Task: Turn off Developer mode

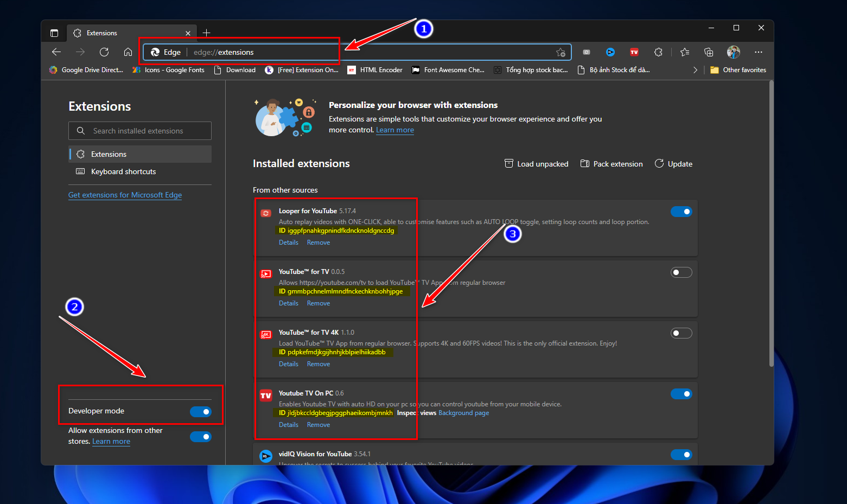Action: tap(201, 412)
